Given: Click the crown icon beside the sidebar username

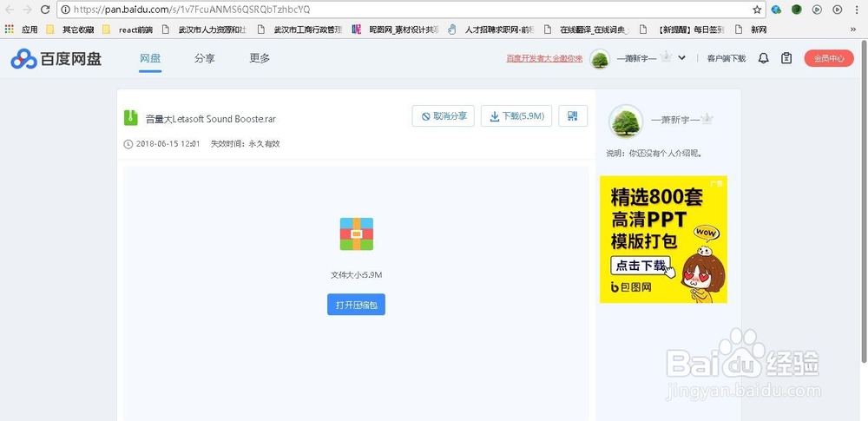Looking at the screenshot, I should [707, 119].
